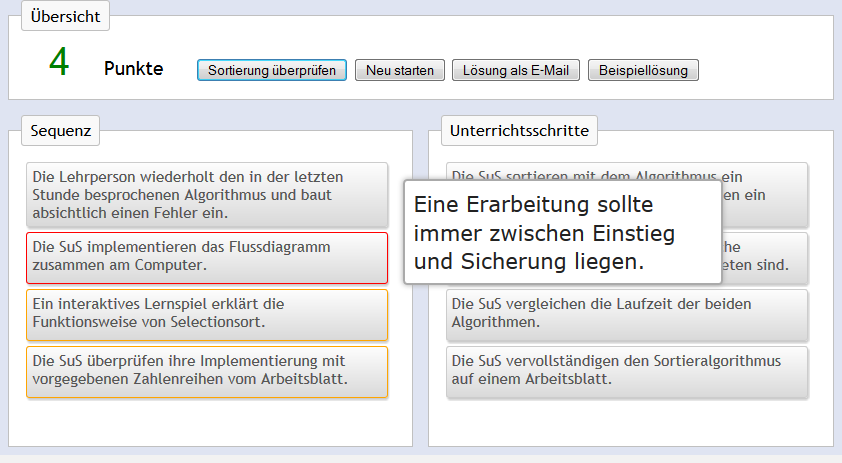This screenshot has height=463, width=842.
Task: Click empty space below the Unterrichtsschritte cards
Action: 630,423
